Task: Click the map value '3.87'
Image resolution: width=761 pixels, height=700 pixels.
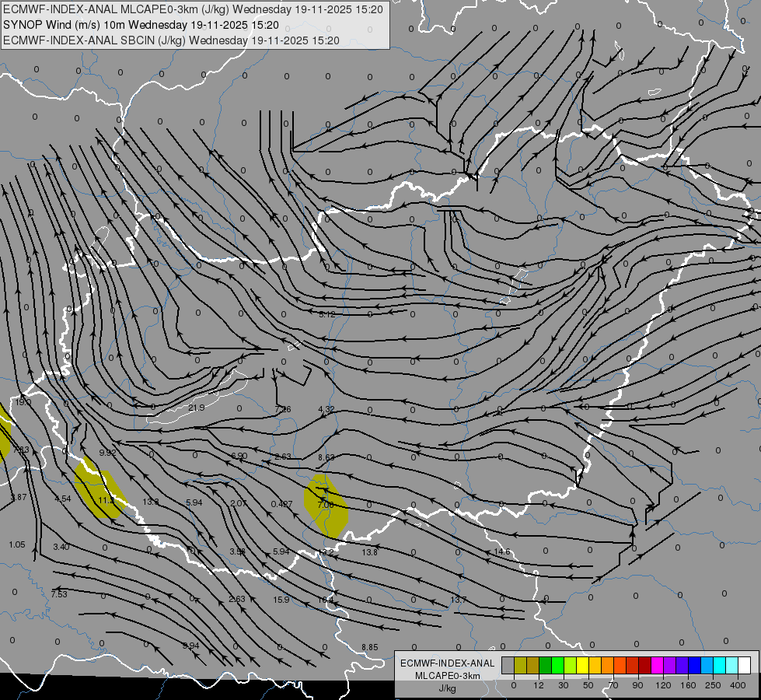Action: click(x=19, y=498)
